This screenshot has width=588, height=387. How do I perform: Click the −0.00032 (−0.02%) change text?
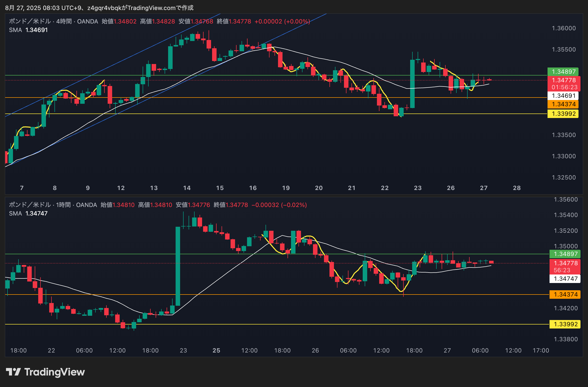click(x=279, y=205)
